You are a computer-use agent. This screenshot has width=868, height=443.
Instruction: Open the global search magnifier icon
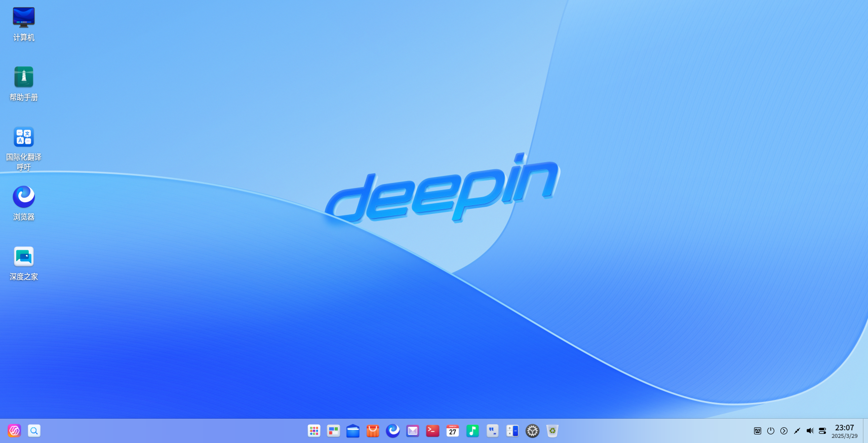pos(34,431)
